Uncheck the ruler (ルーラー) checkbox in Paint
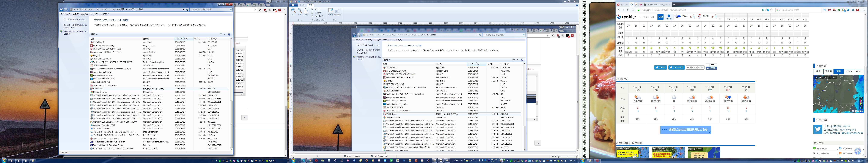The image size is (868, 163). (x=312, y=10)
